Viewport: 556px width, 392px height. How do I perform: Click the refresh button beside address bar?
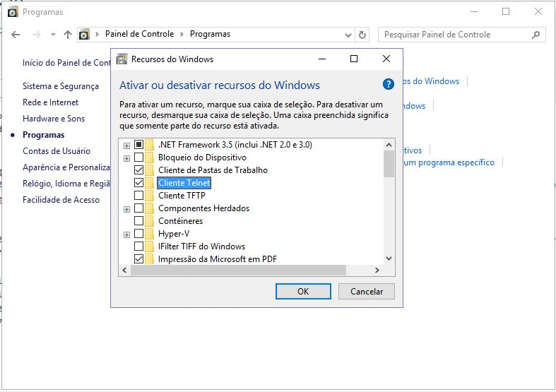[x=362, y=34]
